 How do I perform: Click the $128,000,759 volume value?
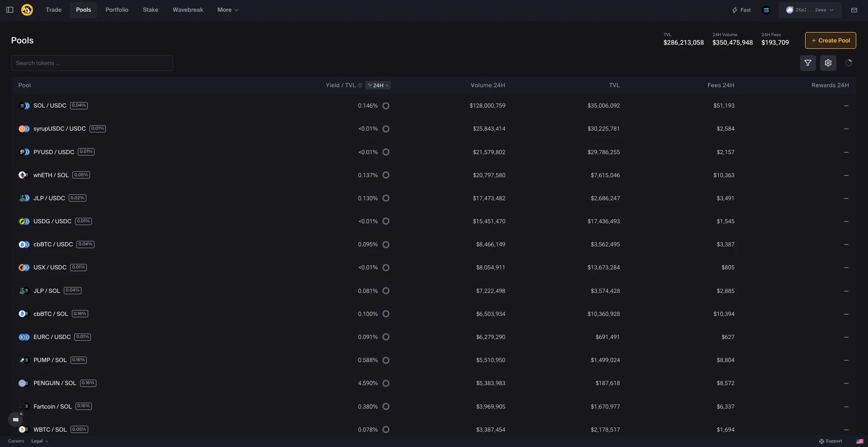point(488,106)
